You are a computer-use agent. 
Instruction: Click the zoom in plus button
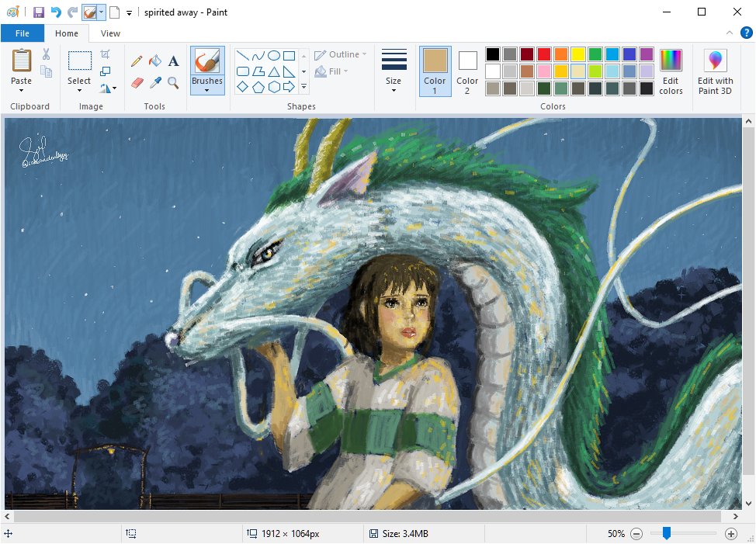point(731,533)
